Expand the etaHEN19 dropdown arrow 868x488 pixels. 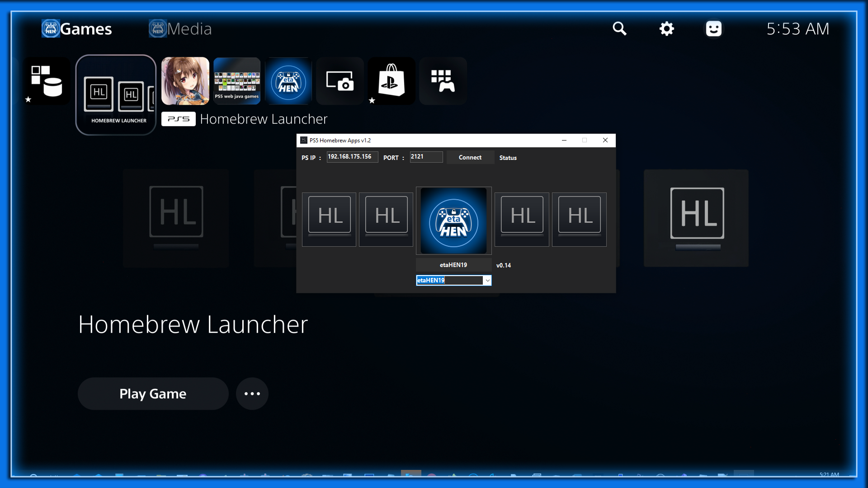(x=487, y=281)
